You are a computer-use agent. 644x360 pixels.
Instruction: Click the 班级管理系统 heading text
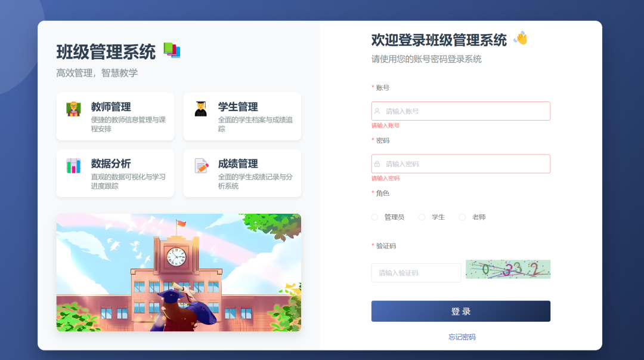pos(106,52)
